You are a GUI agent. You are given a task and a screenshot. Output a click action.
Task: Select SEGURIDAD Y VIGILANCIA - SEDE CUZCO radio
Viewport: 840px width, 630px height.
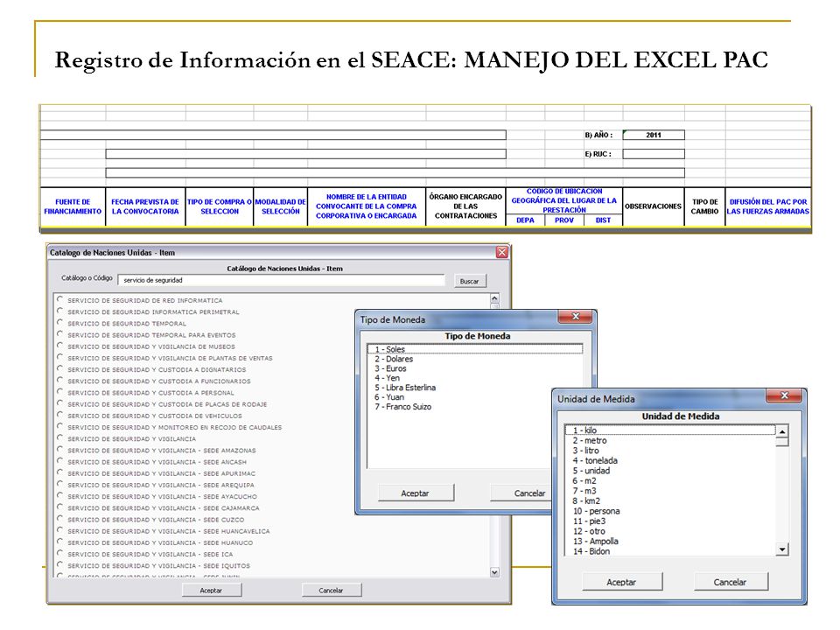tap(60, 519)
